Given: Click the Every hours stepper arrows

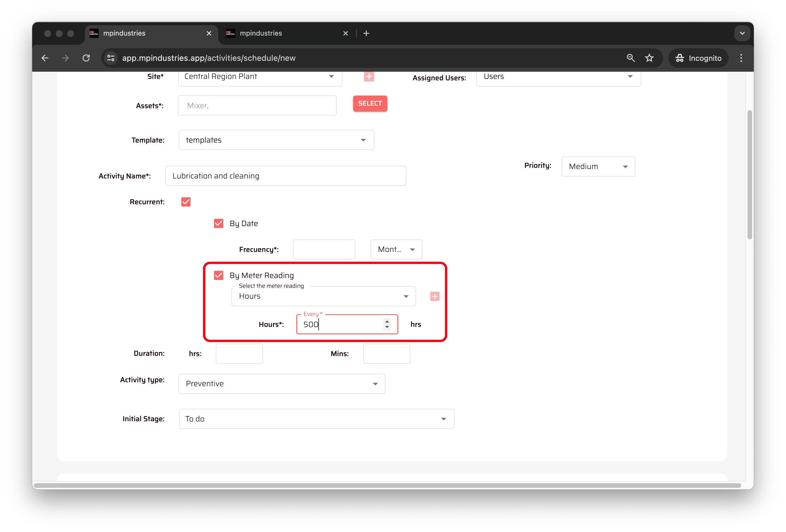Looking at the screenshot, I should tap(387, 325).
